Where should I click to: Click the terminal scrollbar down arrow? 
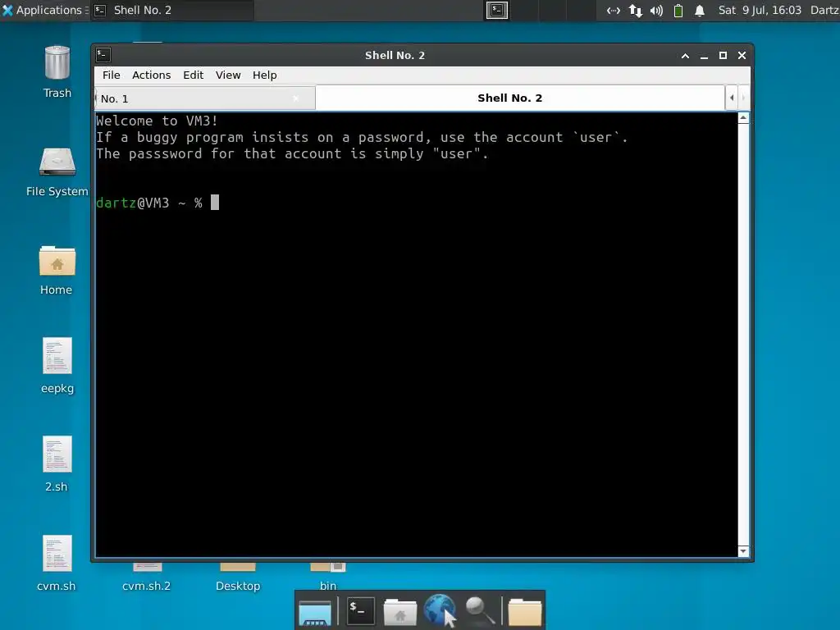click(x=743, y=551)
